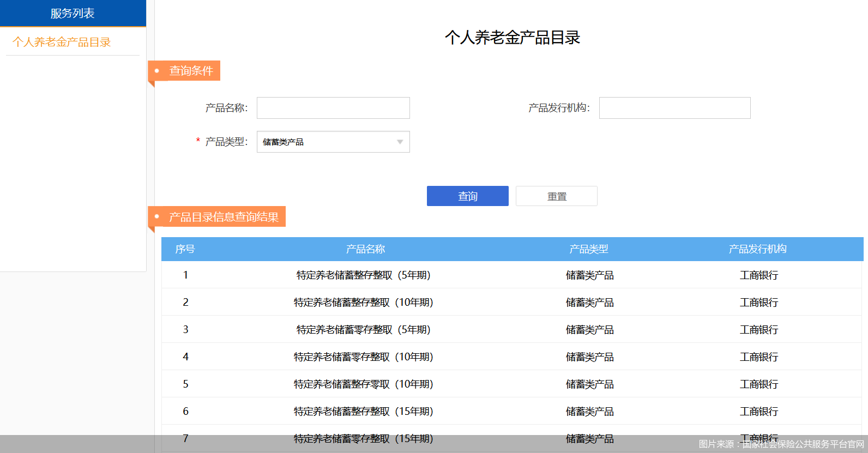
Task: Open 个人养老金产品目录 in the sidebar
Action: click(x=62, y=42)
